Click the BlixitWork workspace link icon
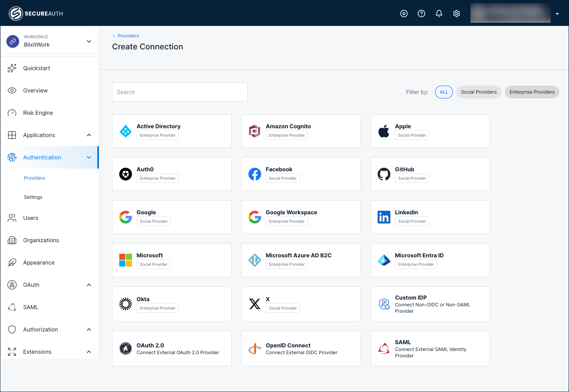Screen dimensions: 569x392 [x=13, y=41]
